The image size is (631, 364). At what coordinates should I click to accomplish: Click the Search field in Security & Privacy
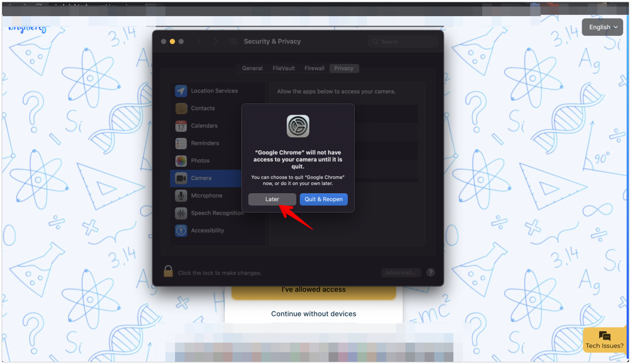click(403, 41)
